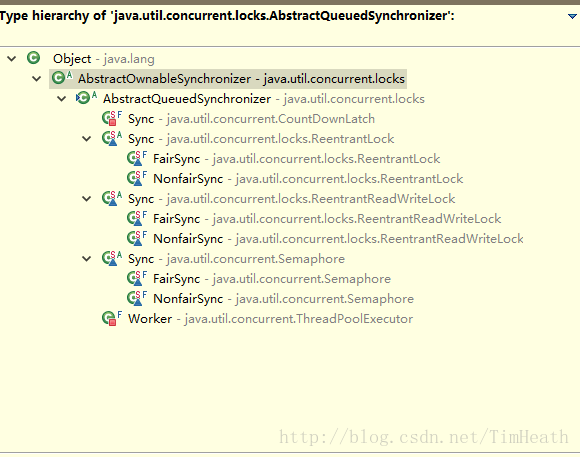Open the hierarchy view menu arrow
580x457 pixels.
coord(572,16)
